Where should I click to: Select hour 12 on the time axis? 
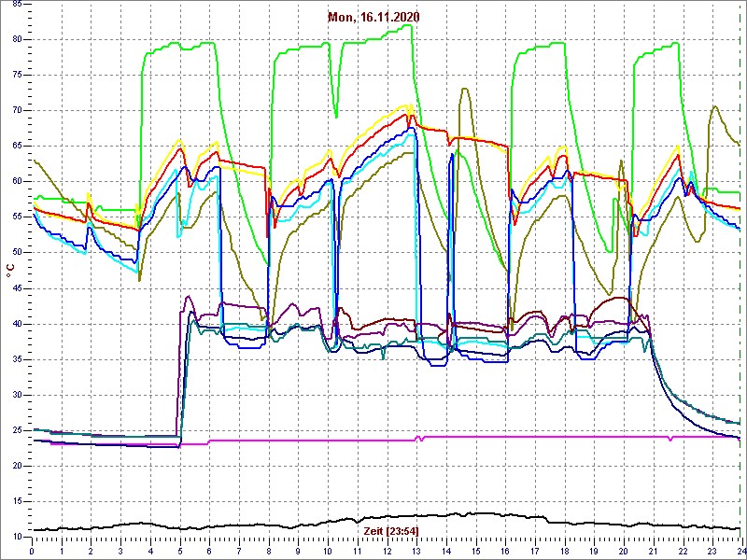[387, 551]
